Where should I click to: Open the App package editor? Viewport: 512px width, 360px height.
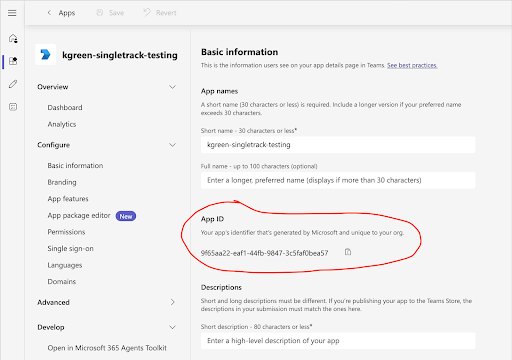[79, 216]
